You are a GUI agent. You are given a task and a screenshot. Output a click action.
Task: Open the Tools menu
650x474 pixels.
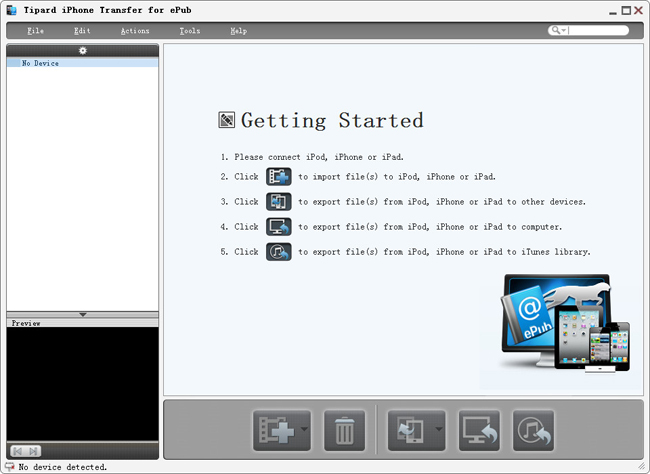(x=189, y=31)
